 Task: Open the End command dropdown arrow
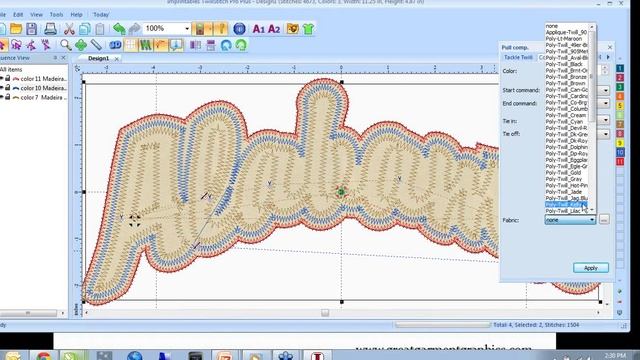[x=606, y=103]
